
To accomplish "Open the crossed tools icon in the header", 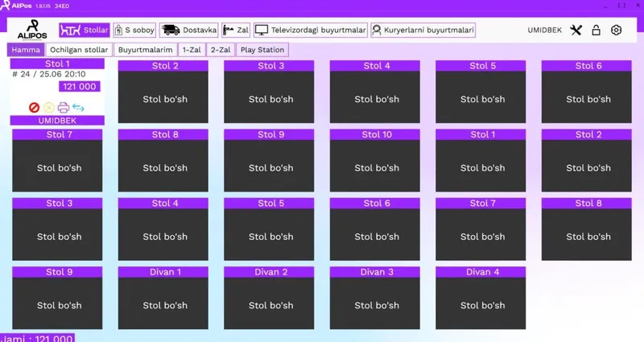I will pyautogui.click(x=576, y=30).
